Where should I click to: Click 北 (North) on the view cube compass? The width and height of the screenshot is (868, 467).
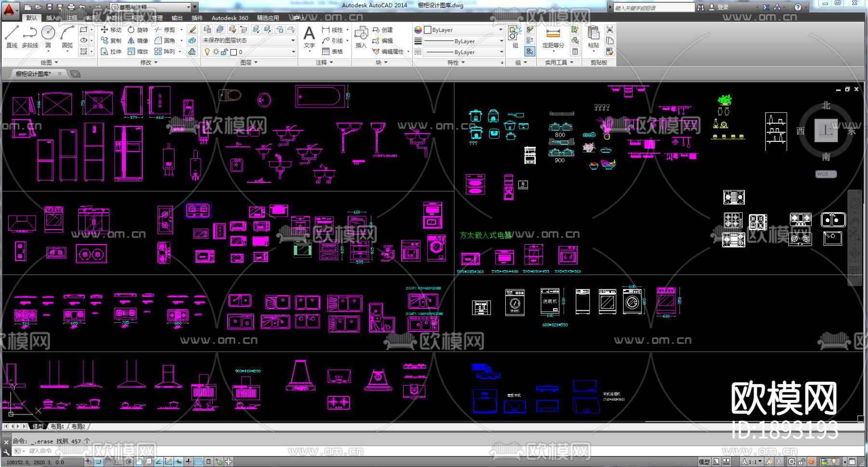826,105
